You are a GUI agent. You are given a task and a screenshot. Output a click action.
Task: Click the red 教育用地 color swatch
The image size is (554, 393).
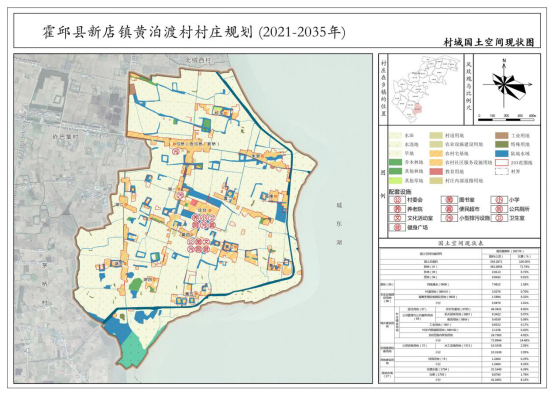pyautogui.click(x=436, y=172)
